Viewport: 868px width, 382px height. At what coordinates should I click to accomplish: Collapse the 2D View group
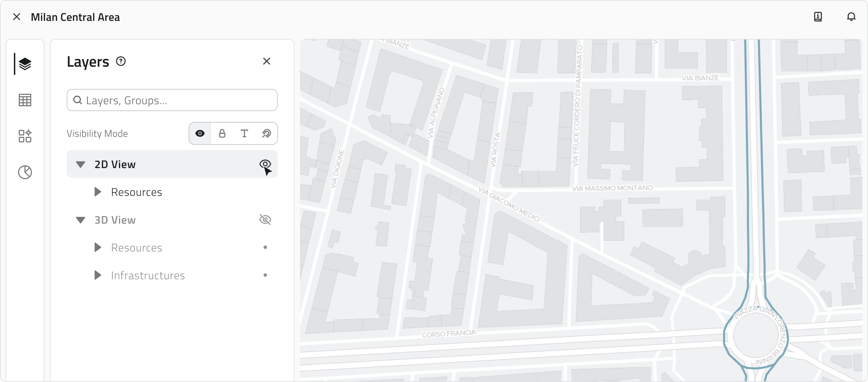(x=81, y=164)
